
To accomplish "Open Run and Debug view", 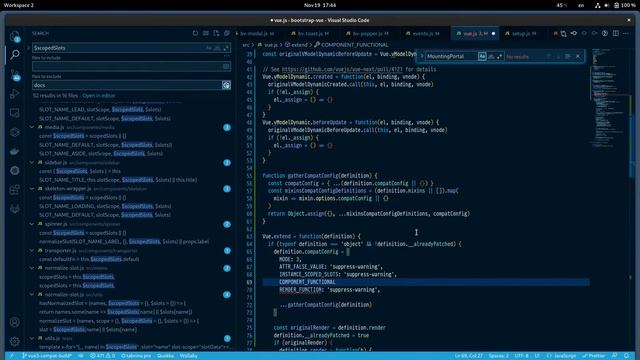I will click(15, 94).
